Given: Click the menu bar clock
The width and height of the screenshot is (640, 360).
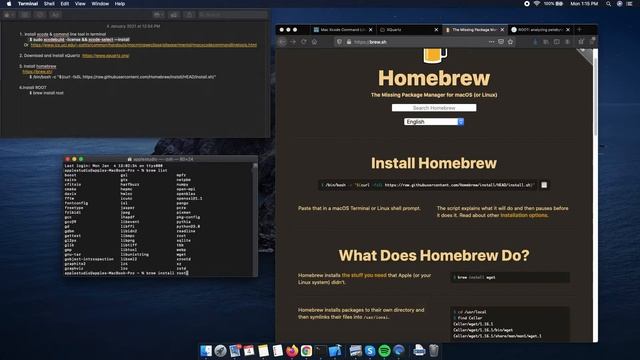Looking at the screenshot, I should point(584,4).
